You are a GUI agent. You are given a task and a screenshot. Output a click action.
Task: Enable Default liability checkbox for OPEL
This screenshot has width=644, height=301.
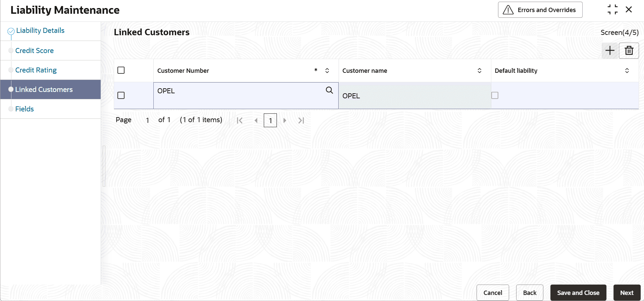(x=495, y=96)
